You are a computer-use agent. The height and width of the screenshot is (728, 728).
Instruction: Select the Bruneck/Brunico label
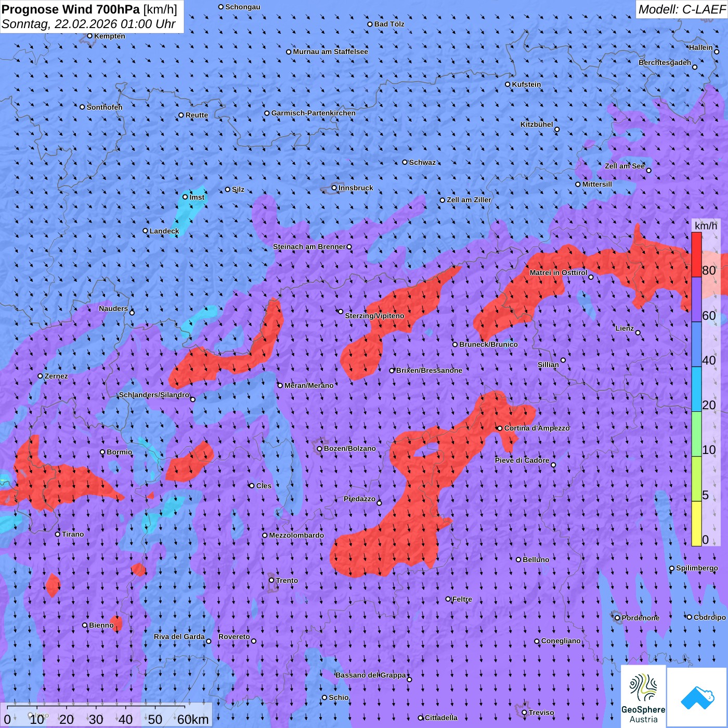point(488,344)
